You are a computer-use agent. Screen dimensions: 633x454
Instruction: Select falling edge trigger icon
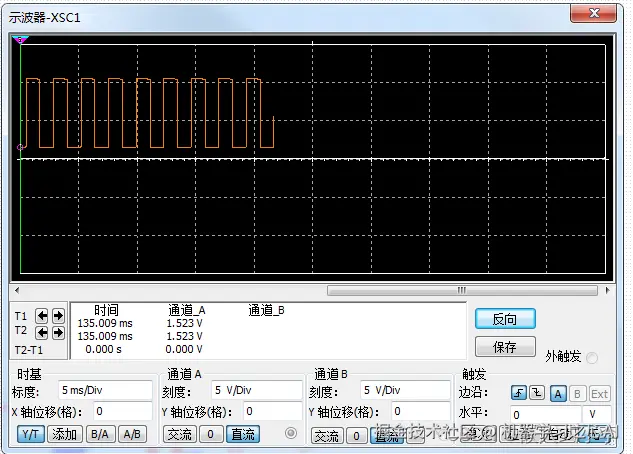tap(537, 393)
